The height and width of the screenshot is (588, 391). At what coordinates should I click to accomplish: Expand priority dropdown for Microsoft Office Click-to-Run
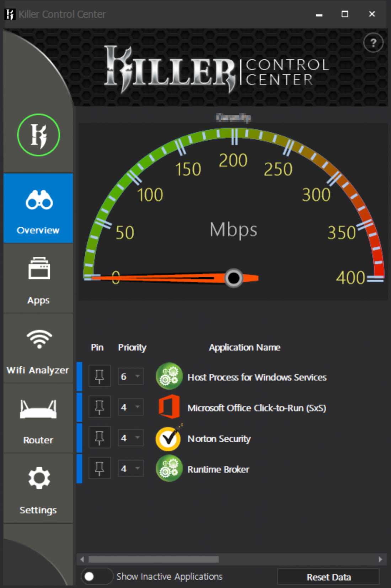click(131, 407)
